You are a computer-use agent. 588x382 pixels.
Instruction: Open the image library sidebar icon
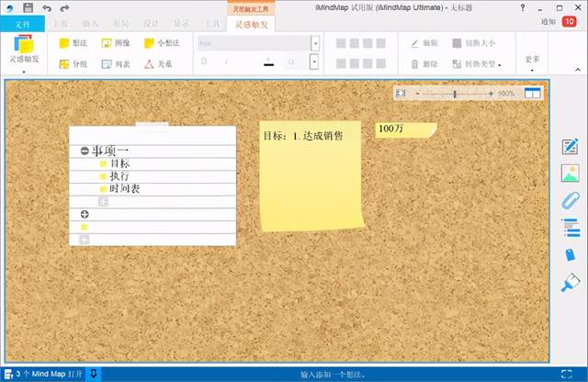click(570, 174)
